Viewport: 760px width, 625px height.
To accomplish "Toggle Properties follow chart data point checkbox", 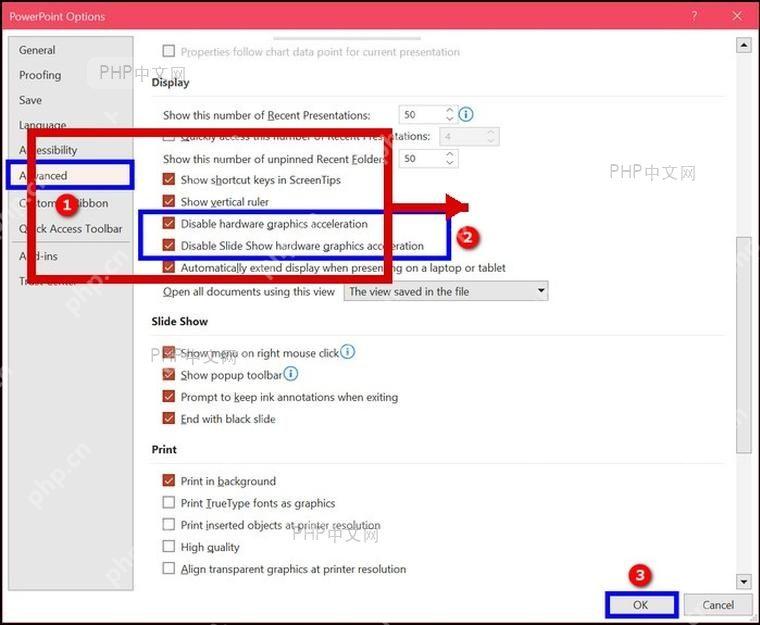I will pos(169,51).
